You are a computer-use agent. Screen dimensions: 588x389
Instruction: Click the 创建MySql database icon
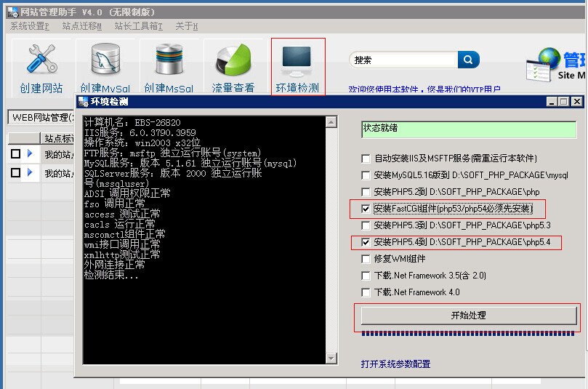(x=105, y=68)
